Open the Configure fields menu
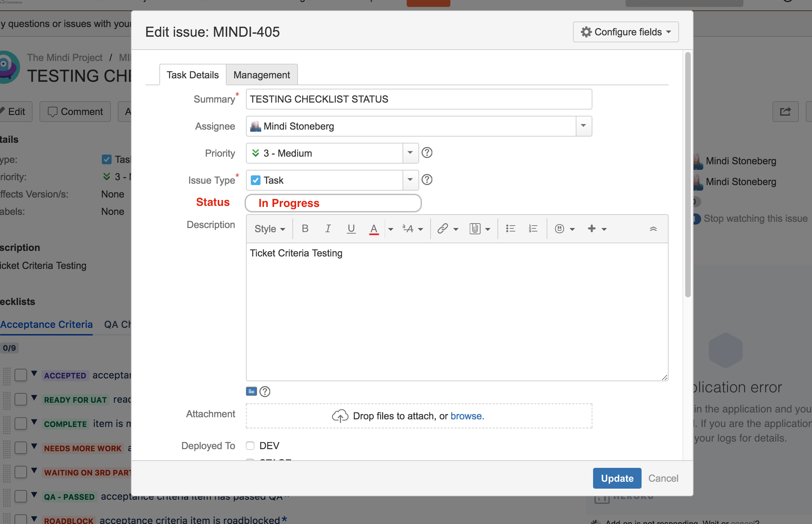812x524 pixels. point(626,32)
